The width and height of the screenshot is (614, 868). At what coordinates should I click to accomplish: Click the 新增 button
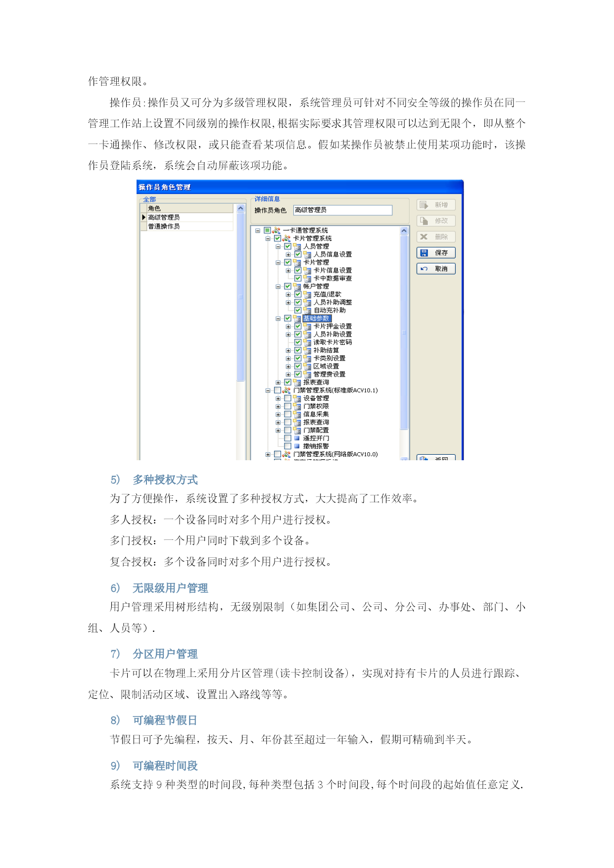pyautogui.click(x=436, y=205)
